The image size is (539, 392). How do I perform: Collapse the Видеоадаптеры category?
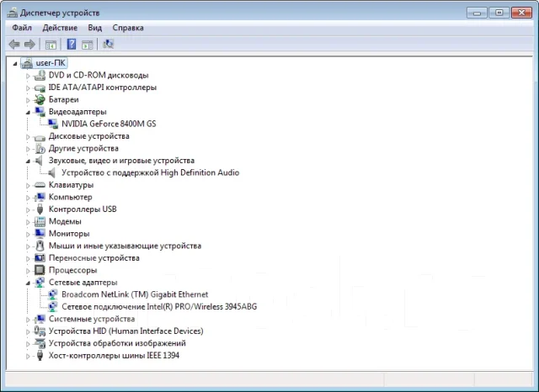click(28, 112)
